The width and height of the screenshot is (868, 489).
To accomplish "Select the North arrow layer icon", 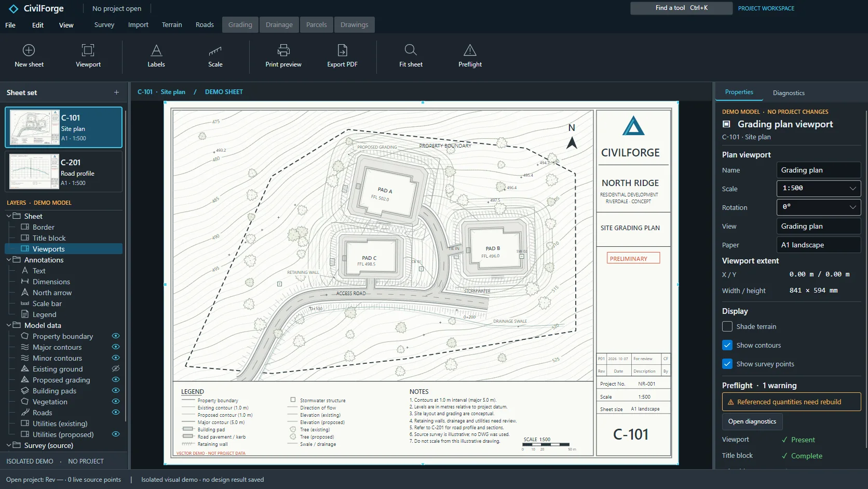I will (25, 293).
